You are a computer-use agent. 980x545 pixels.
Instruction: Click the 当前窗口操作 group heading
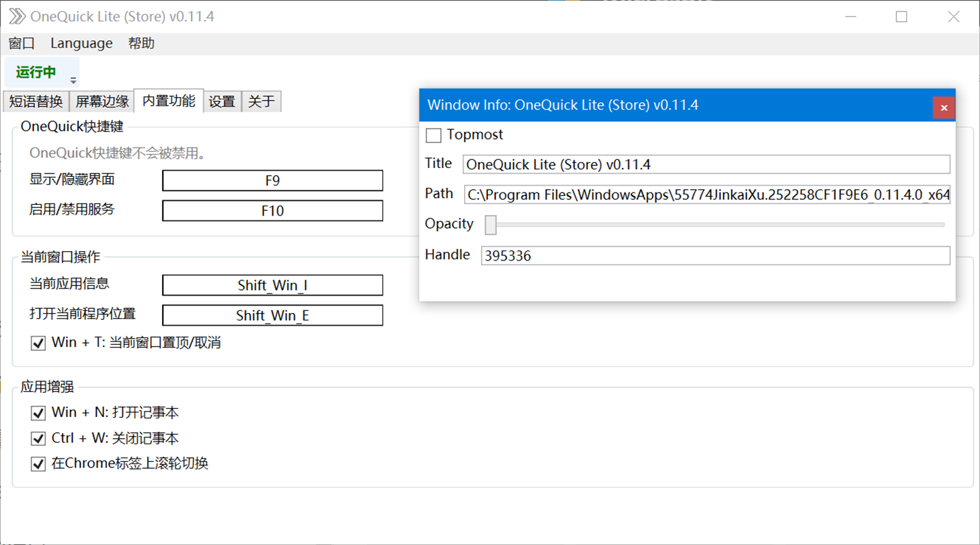point(61,257)
